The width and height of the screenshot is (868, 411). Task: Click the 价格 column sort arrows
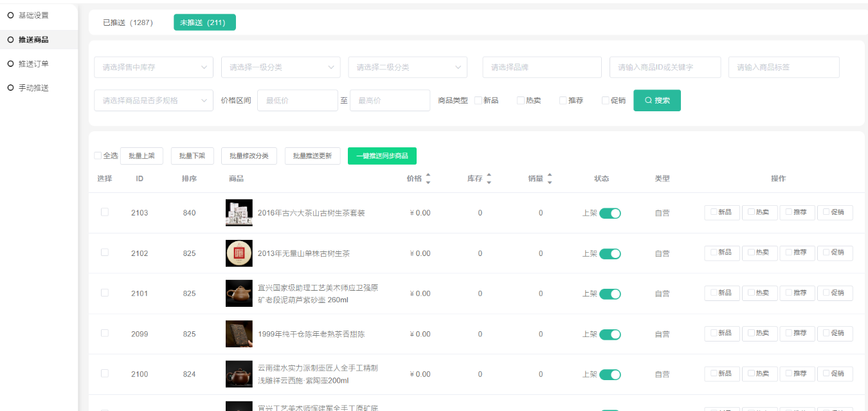click(428, 179)
